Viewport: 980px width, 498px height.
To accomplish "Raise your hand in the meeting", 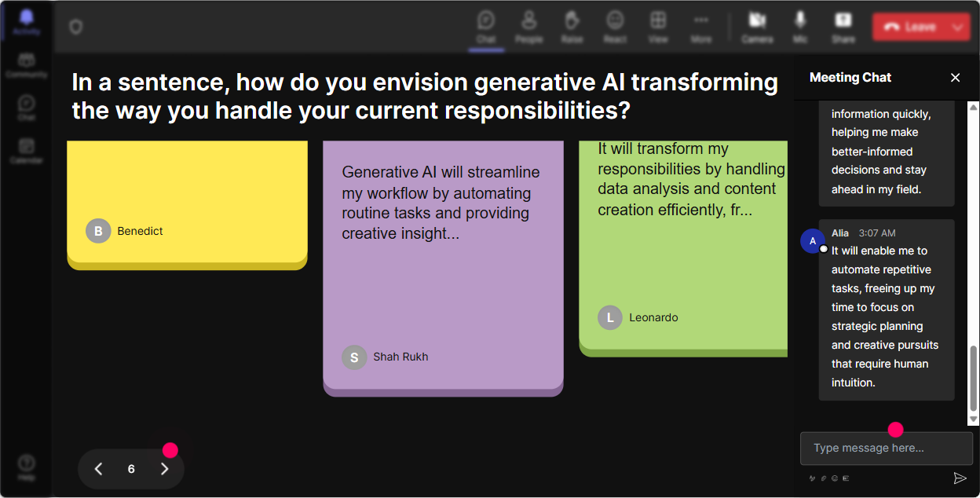I will point(572,26).
